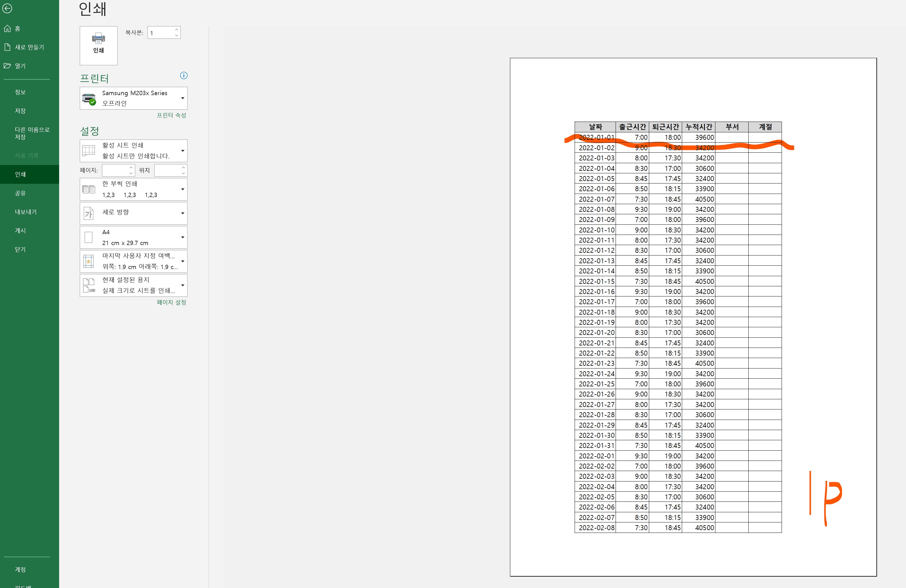Open the Save As menu item
This screenshot has width=906, height=588.
pyautogui.click(x=32, y=133)
